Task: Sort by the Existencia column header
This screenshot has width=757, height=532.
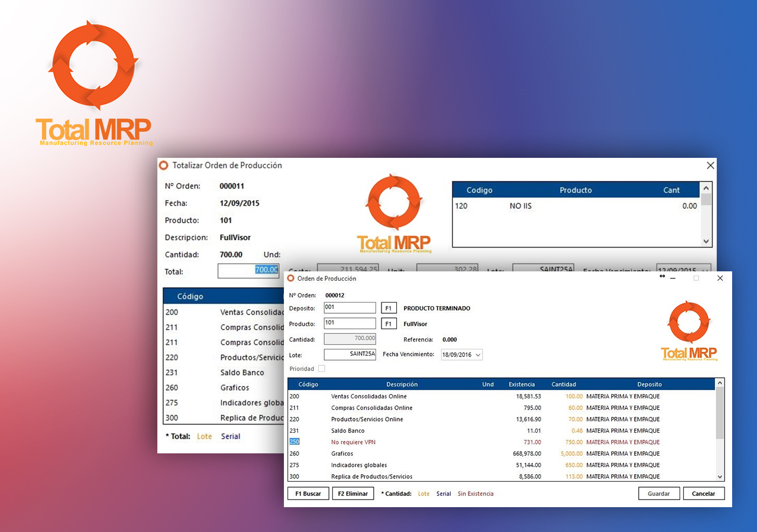Action: pyautogui.click(x=521, y=384)
